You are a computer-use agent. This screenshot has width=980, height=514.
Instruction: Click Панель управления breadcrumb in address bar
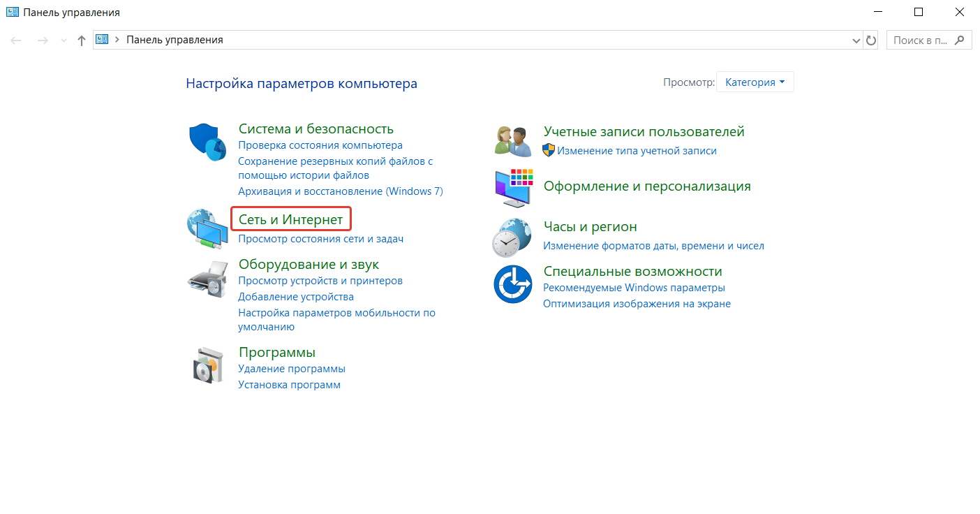pos(175,40)
